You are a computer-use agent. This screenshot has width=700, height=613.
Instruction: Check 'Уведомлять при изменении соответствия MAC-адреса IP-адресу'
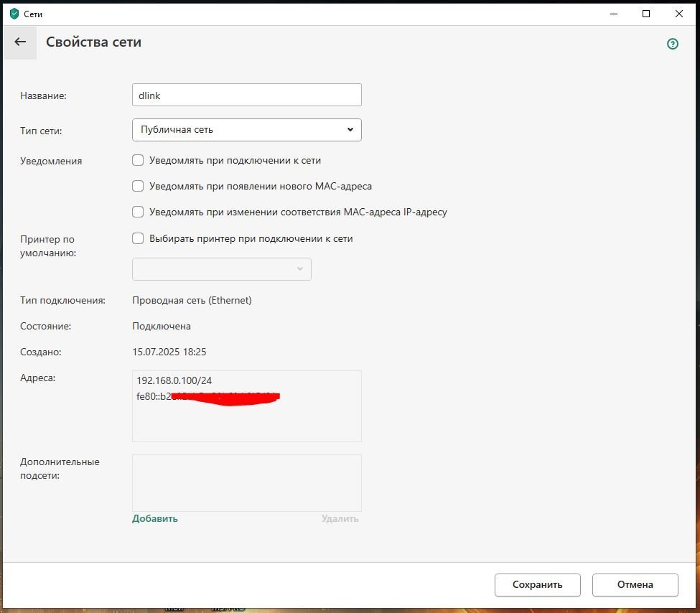click(x=138, y=212)
